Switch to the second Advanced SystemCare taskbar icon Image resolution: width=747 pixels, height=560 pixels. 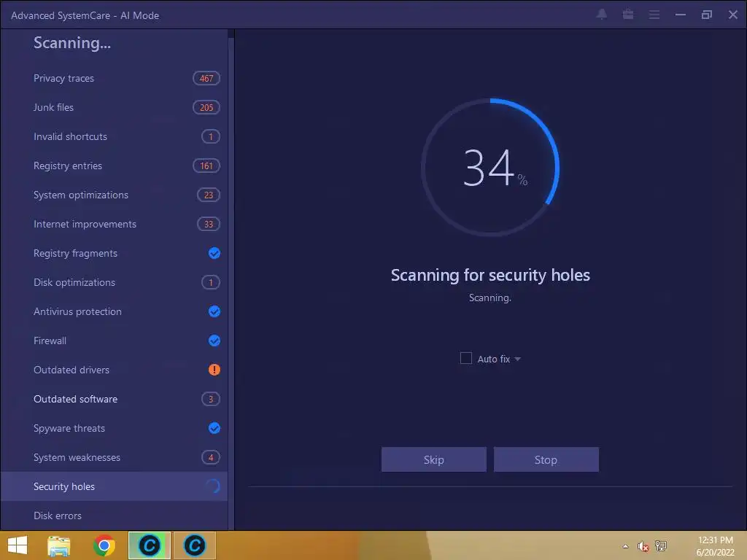[x=195, y=545]
